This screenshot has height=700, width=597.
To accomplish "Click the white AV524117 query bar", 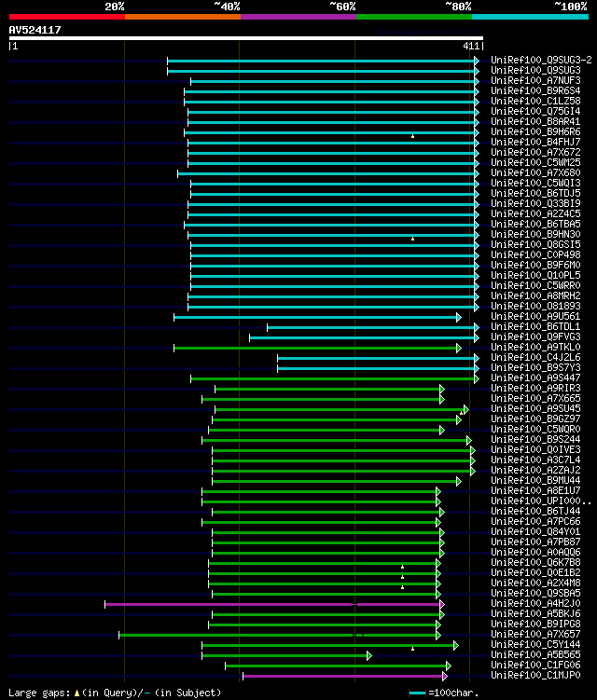I will point(245,38).
